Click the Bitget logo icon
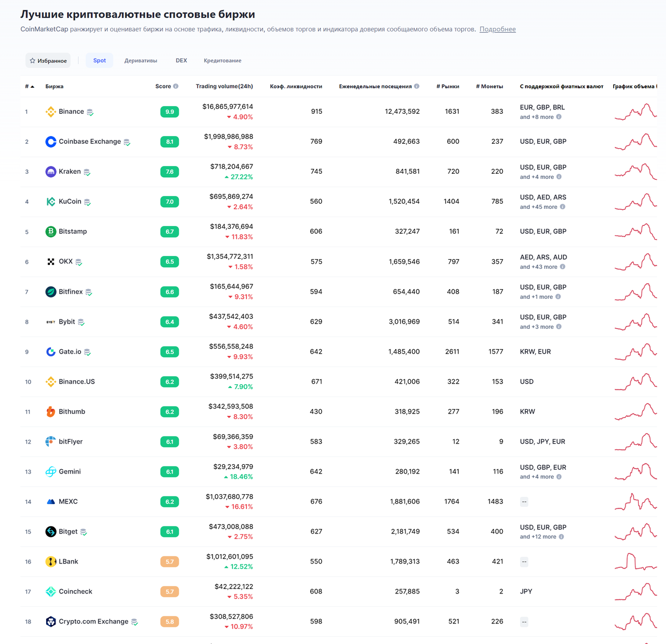Image resolution: width=666 pixels, height=644 pixels. pyautogui.click(x=51, y=531)
